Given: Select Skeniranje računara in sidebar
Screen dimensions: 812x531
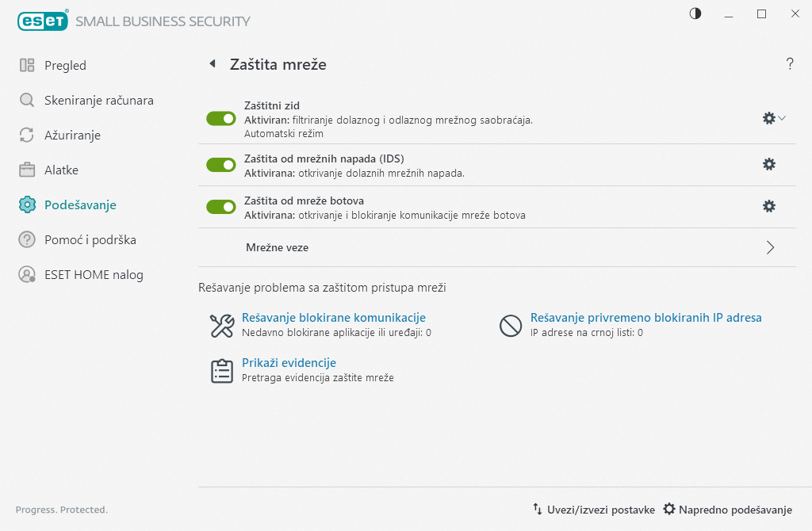Looking at the screenshot, I should tap(98, 101).
